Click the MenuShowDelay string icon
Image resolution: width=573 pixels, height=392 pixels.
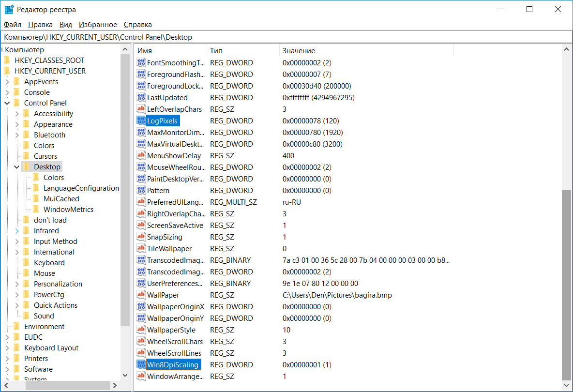tap(141, 156)
